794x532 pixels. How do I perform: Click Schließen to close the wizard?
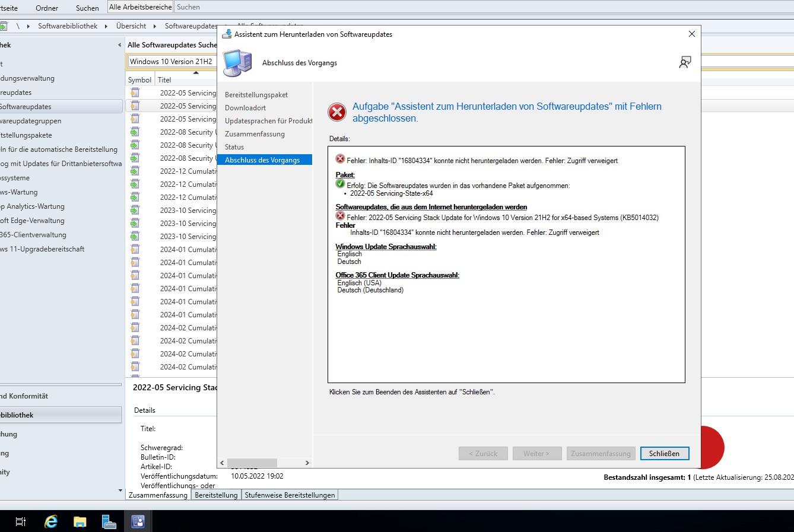[665, 453]
